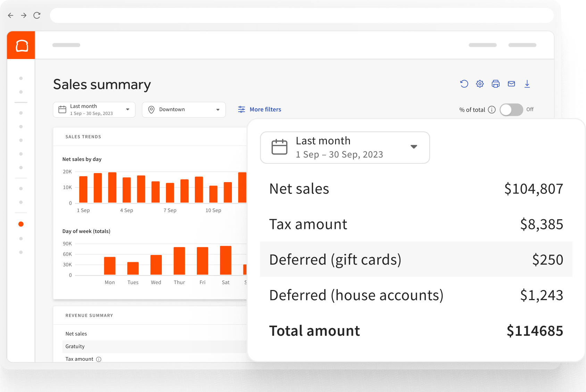Print the sales summary report
The width and height of the screenshot is (586, 392).
pyautogui.click(x=496, y=84)
